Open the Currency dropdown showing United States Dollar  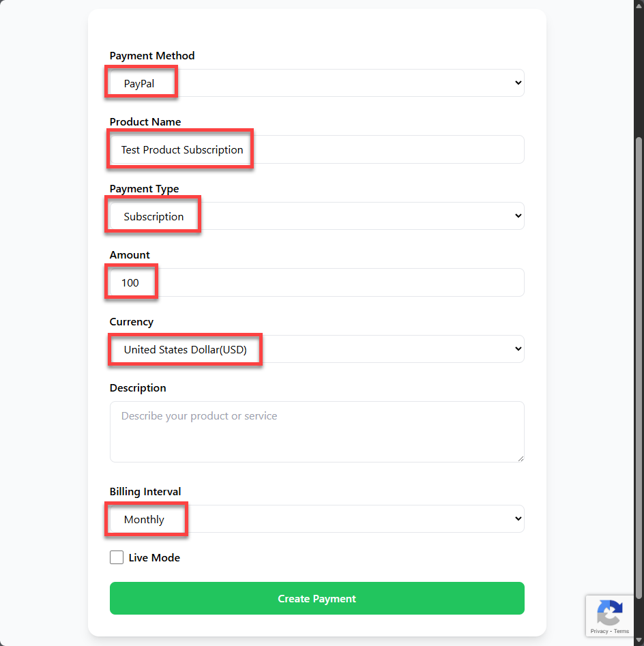click(317, 349)
